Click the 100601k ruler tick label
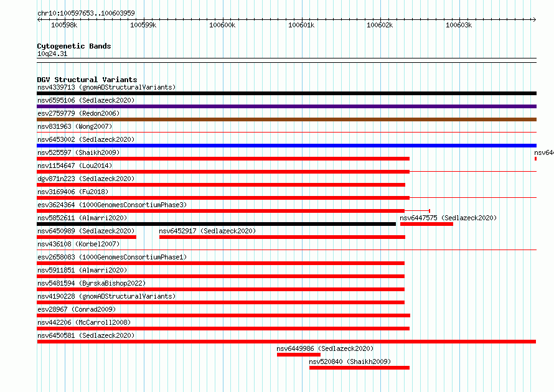Screen dimensions: 554x392 point(301,25)
